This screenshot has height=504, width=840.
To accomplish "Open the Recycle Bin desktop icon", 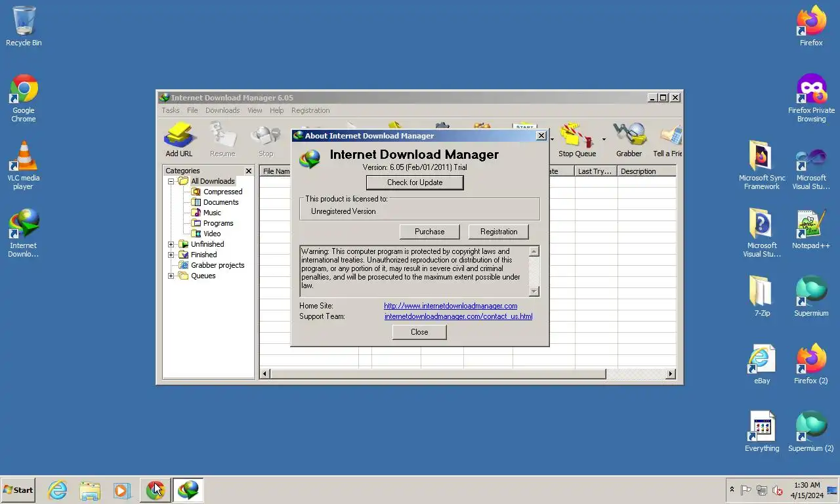I will [24, 26].
